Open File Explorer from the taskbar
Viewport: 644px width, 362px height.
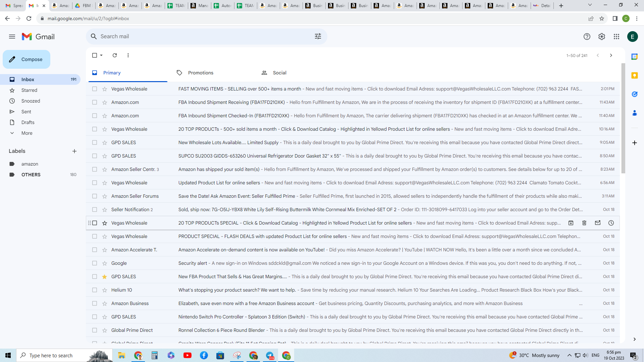[121, 355]
